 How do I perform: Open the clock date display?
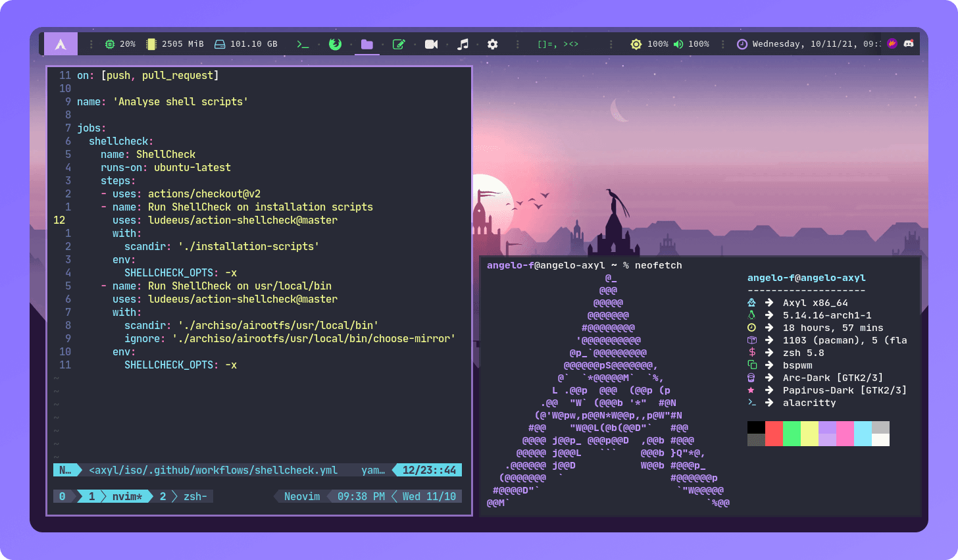[809, 44]
